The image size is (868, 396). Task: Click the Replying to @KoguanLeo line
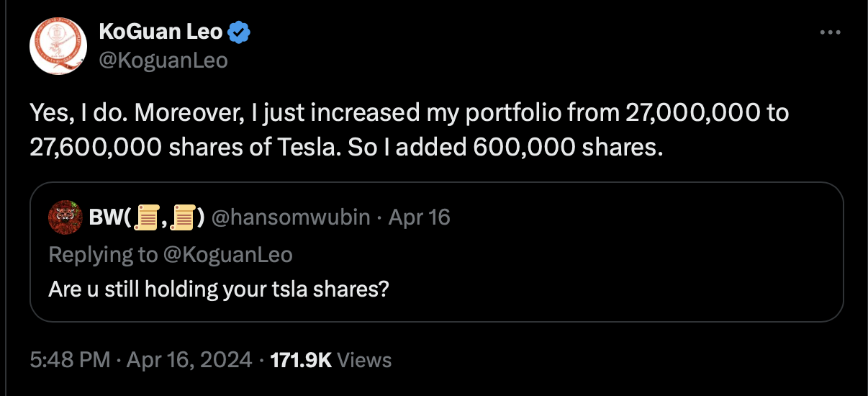(170, 254)
